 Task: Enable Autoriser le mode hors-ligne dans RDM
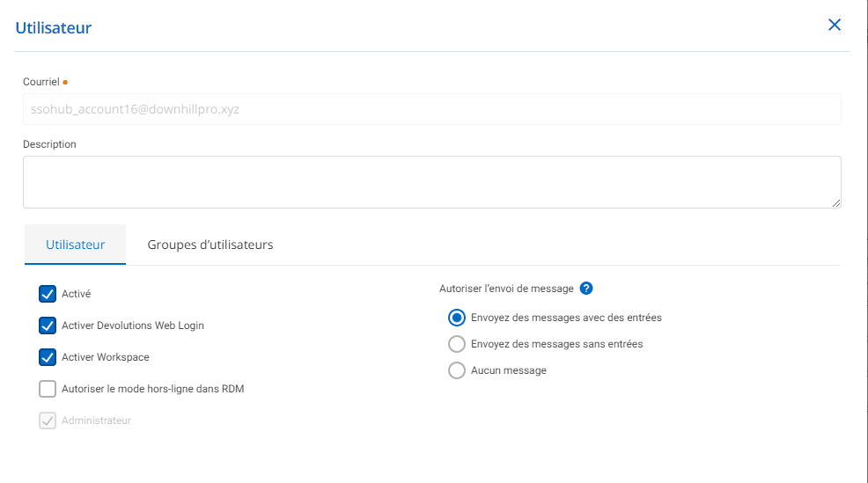[48, 389]
